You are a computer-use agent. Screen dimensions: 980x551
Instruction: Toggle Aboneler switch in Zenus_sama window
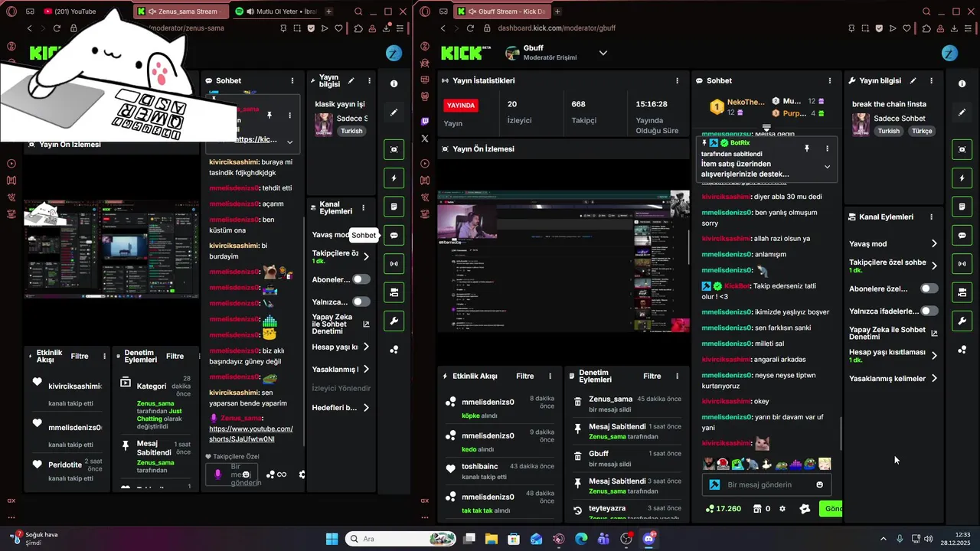(361, 279)
